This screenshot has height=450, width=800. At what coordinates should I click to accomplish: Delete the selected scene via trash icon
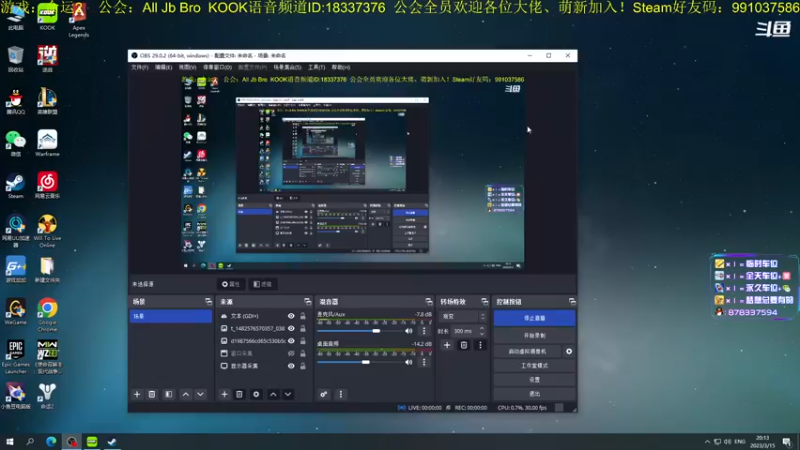[x=152, y=394]
